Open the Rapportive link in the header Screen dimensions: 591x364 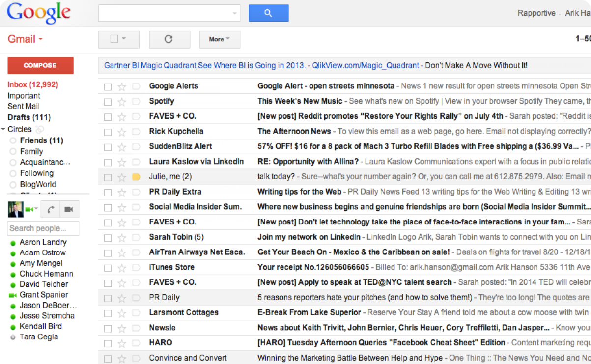point(536,13)
